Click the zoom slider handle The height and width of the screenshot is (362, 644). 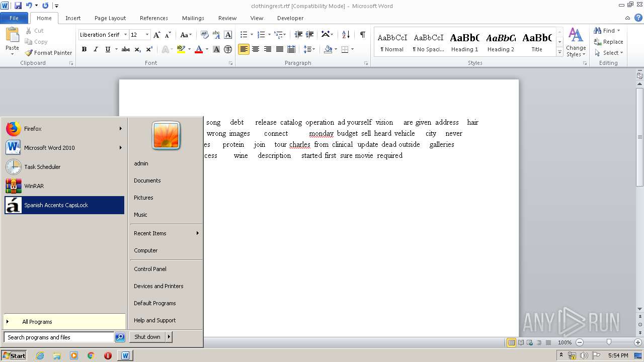click(609, 342)
